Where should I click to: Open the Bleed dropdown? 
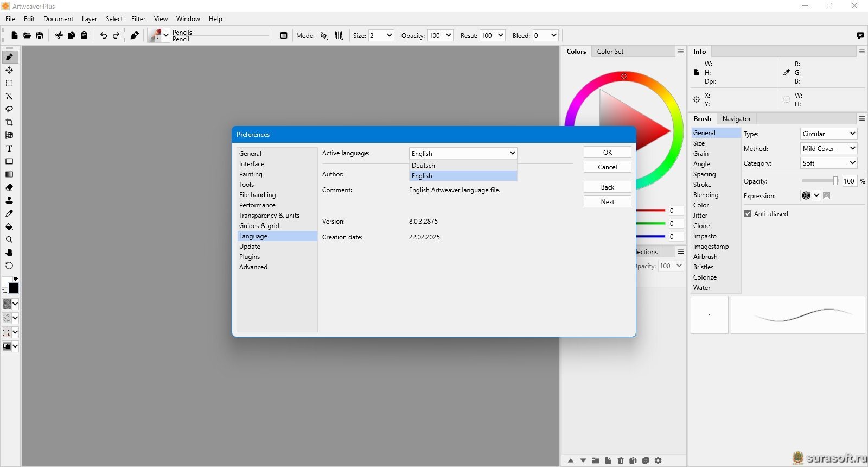coord(553,35)
